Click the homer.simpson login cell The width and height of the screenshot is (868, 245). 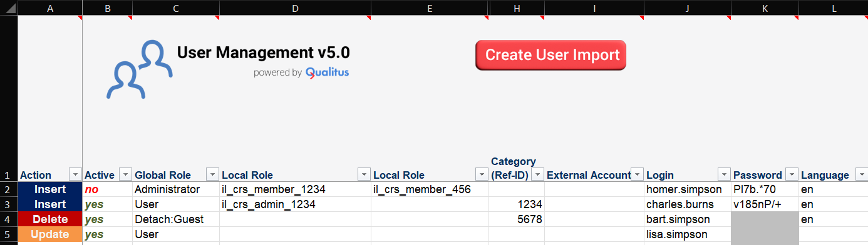point(688,189)
